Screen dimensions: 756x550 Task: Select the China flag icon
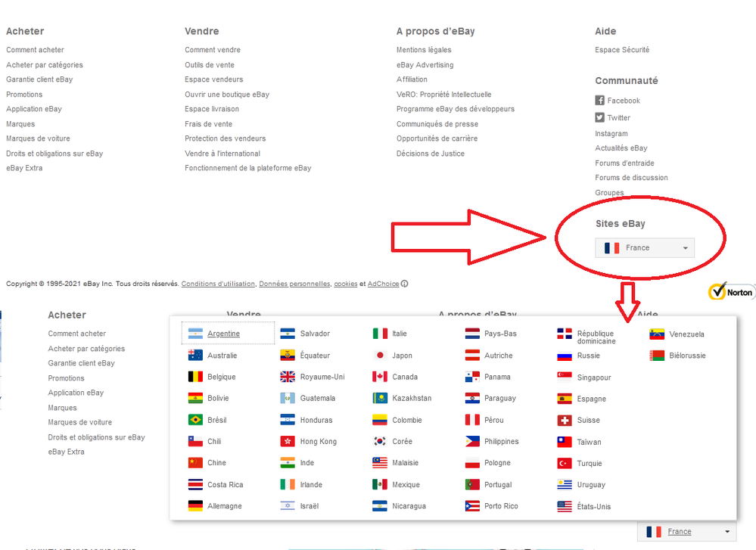tap(195, 463)
